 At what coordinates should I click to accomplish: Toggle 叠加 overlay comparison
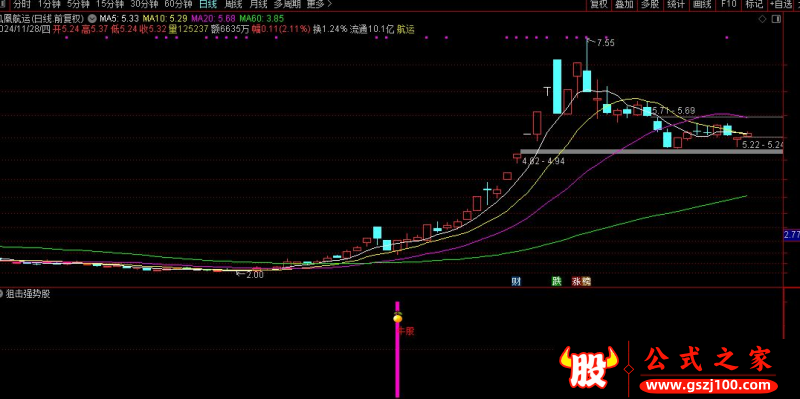(x=624, y=5)
